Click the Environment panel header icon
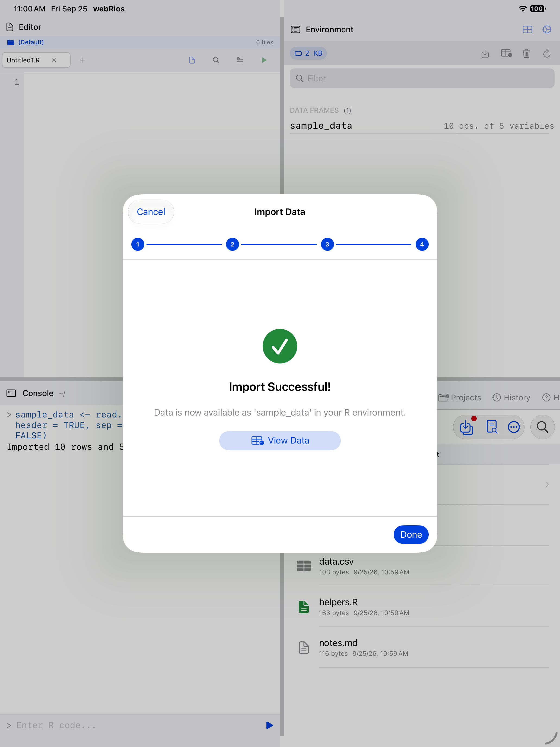 [x=295, y=29]
